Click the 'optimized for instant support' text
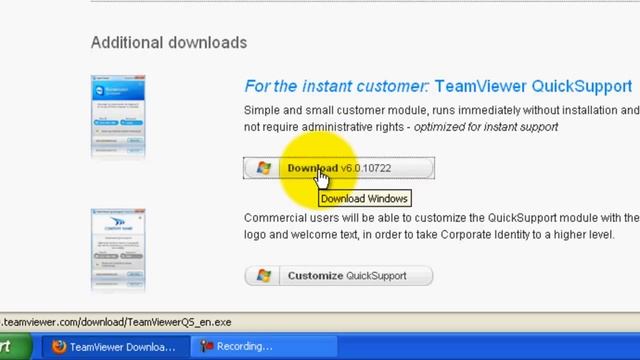The height and width of the screenshot is (360, 640). (x=486, y=127)
